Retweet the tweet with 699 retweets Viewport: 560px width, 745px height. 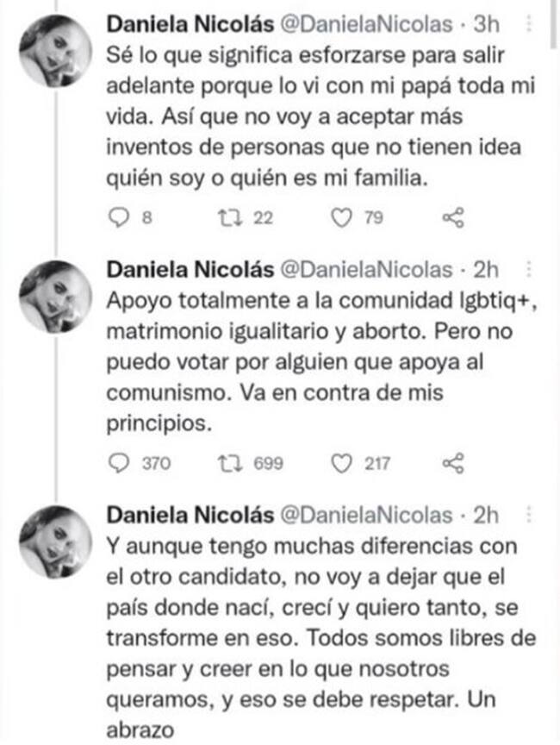pyautogui.click(x=228, y=464)
